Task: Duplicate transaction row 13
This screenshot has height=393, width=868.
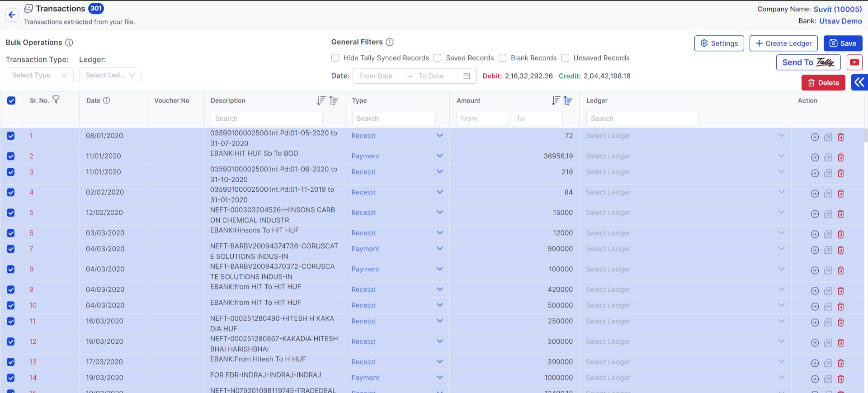Action: (828, 363)
